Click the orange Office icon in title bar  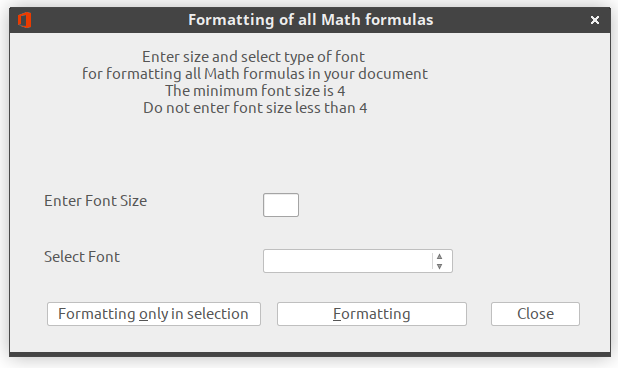tap(24, 20)
